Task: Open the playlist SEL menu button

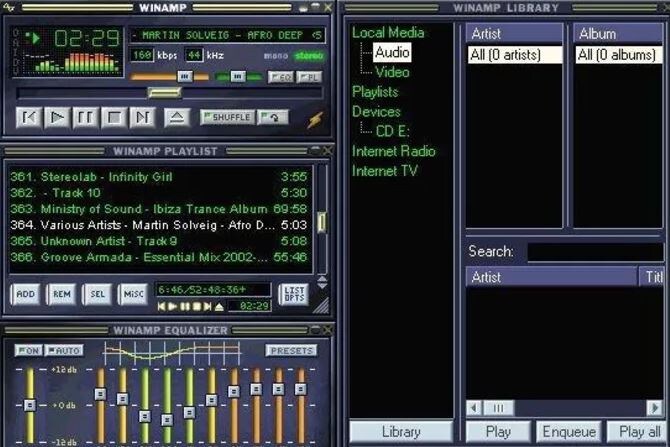Action: click(x=97, y=294)
